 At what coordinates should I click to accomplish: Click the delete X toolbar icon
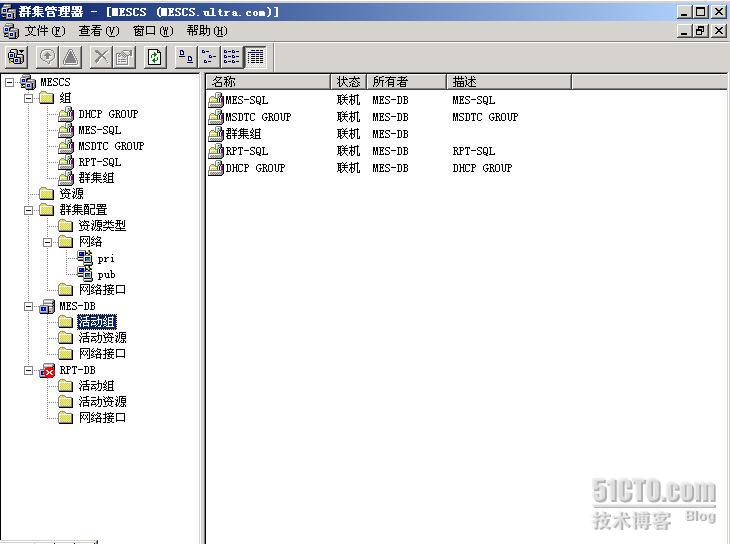(101, 57)
